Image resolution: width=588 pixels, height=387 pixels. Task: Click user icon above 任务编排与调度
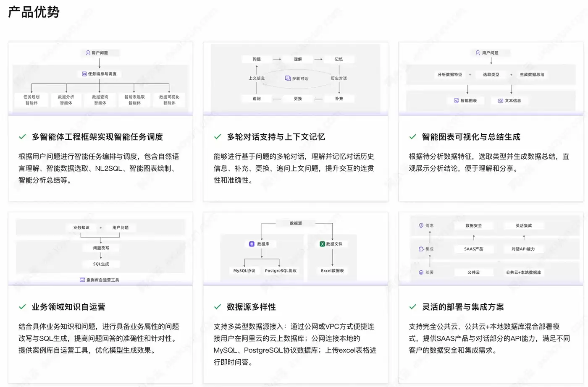88,53
